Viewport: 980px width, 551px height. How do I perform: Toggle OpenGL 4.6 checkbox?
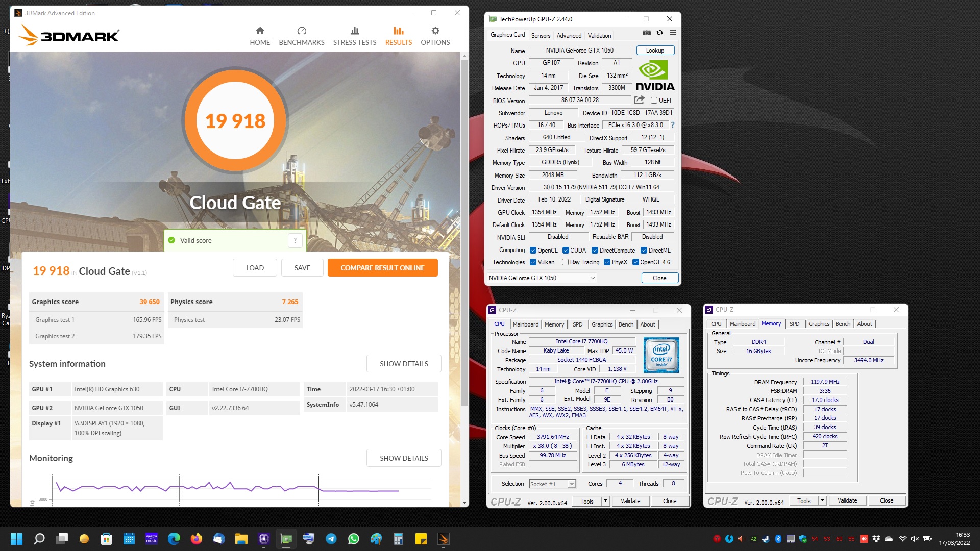coord(635,262)
